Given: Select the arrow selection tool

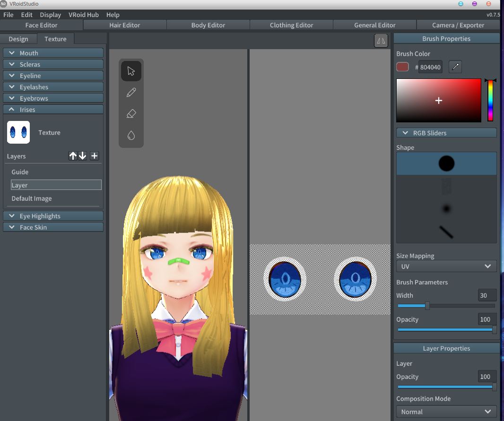Looking at the screenshot, I should (131, 71).
